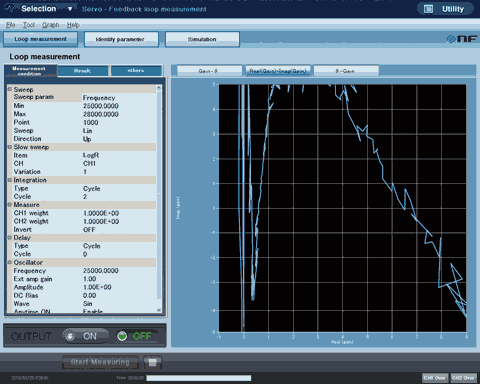Open the Graph menu

tap(50, 25)
